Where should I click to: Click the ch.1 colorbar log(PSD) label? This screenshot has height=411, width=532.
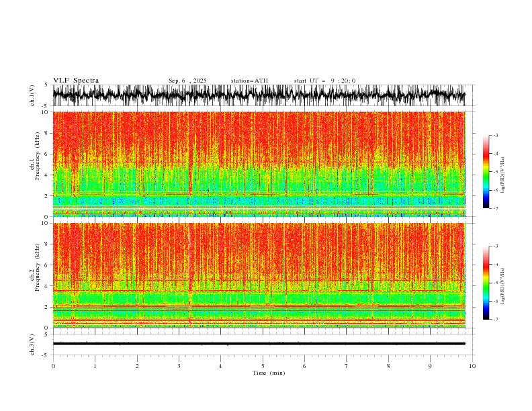click(503, 175)
